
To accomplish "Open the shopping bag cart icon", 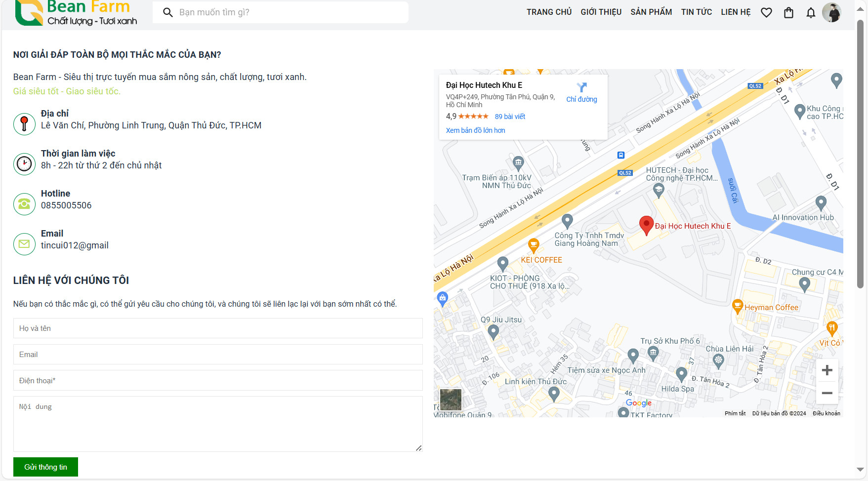I will pos(788,12).
